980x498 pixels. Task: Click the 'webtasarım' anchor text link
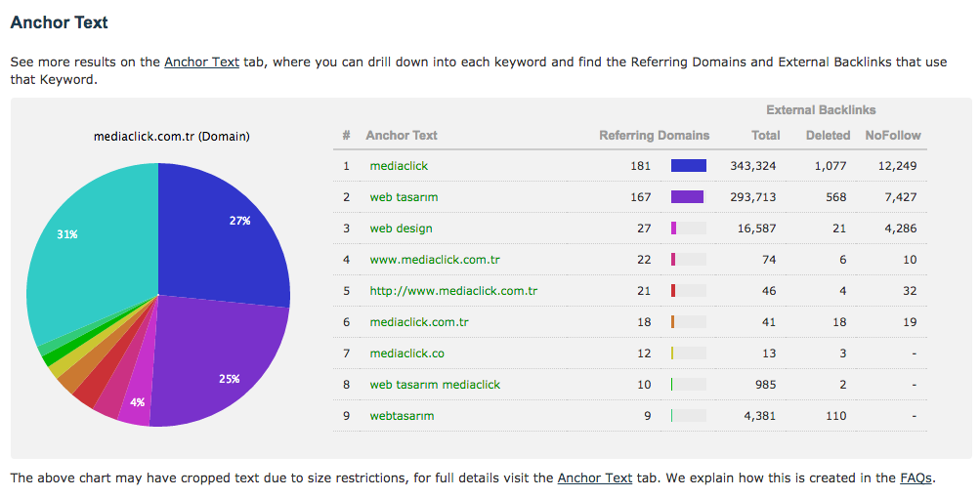click(x=402, y=416)
